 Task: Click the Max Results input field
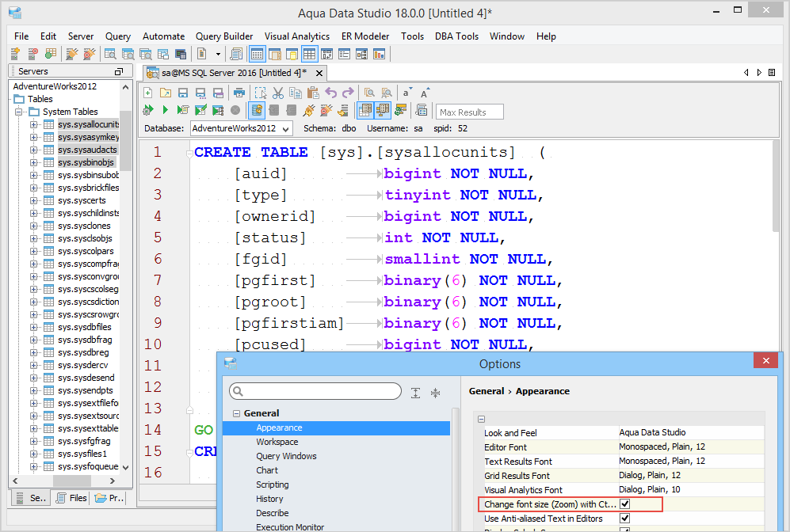point(469,112)
